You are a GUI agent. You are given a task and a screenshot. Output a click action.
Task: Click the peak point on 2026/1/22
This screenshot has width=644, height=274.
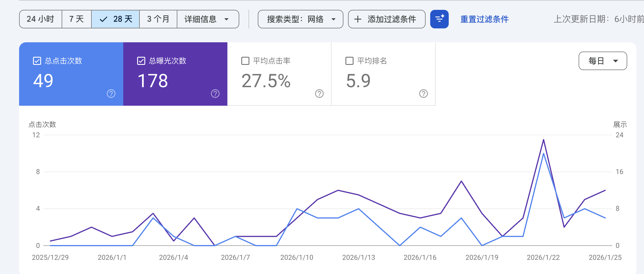544,140
